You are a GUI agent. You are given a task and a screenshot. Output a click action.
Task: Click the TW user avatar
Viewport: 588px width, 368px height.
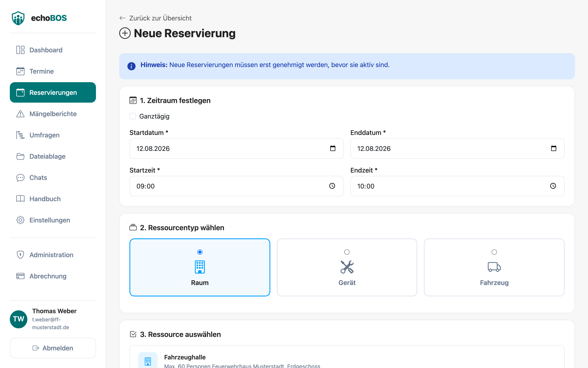18,319
